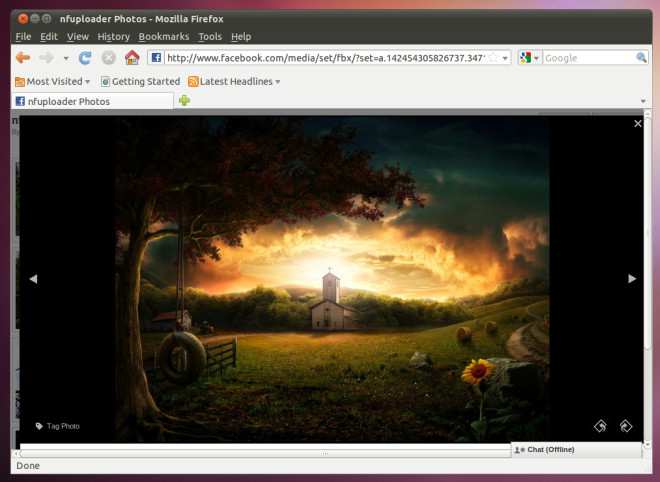Rotate the photo right
The height and width of the screenshot is (482, 660).
[x=626, y=426]
